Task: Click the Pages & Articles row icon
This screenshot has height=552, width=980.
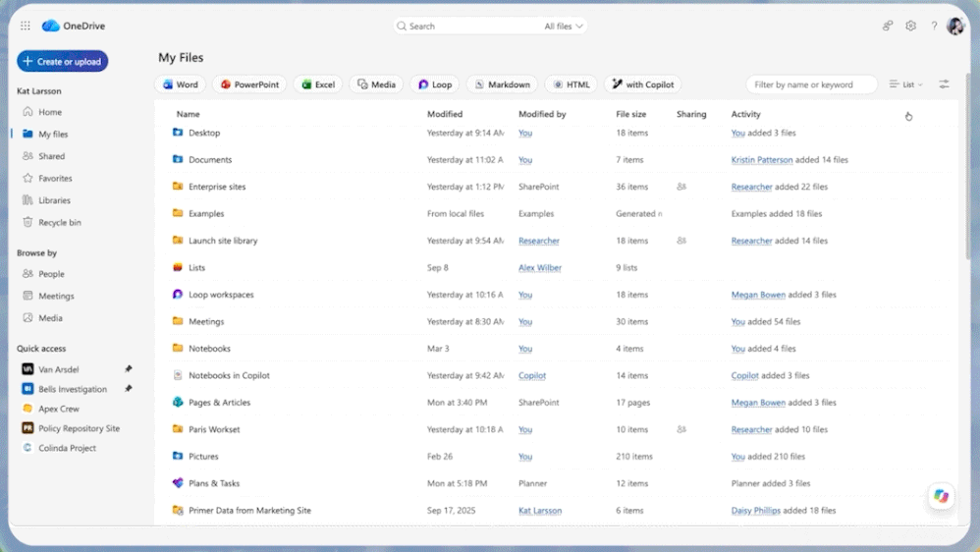Action: click(178, 402)
